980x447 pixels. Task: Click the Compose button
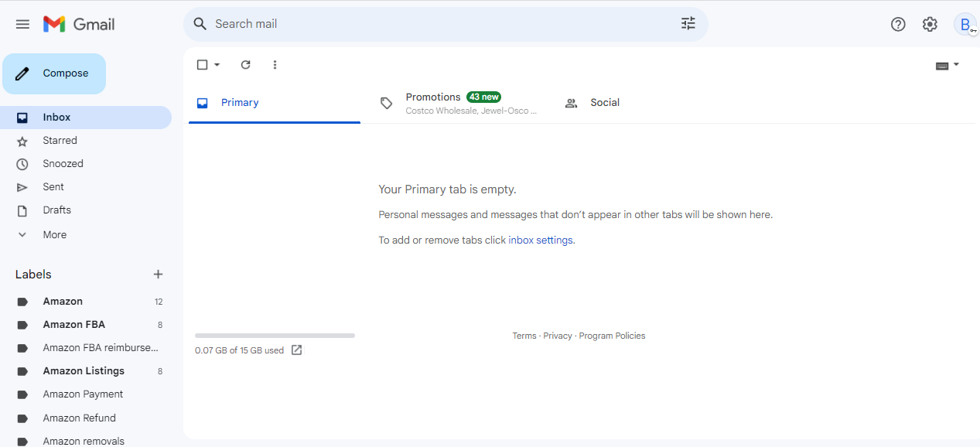[54, 73]
